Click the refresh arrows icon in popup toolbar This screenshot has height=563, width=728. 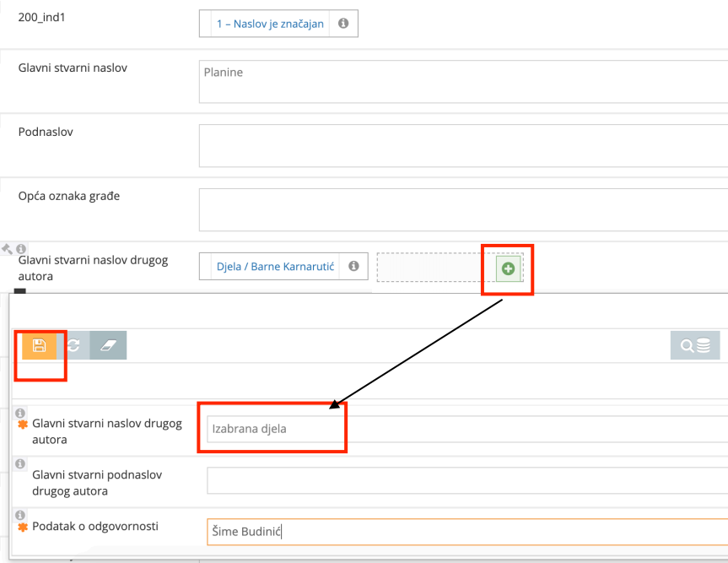pos(73,345)
